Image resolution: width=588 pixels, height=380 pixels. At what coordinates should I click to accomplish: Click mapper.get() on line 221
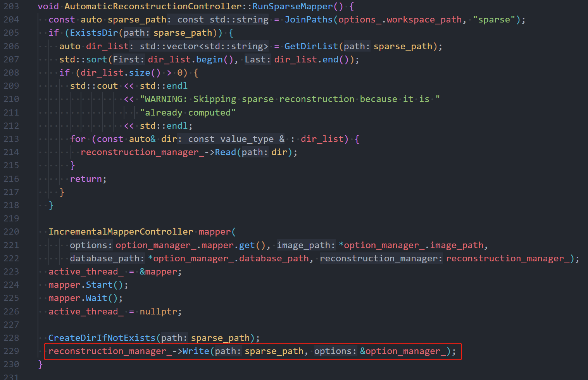(x=233, y=245)
